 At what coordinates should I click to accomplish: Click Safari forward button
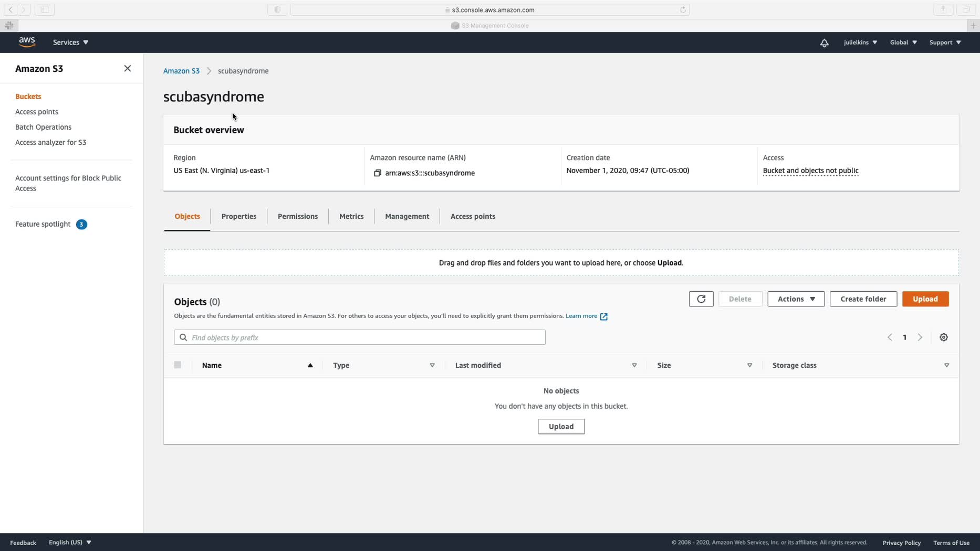point(24,9)
